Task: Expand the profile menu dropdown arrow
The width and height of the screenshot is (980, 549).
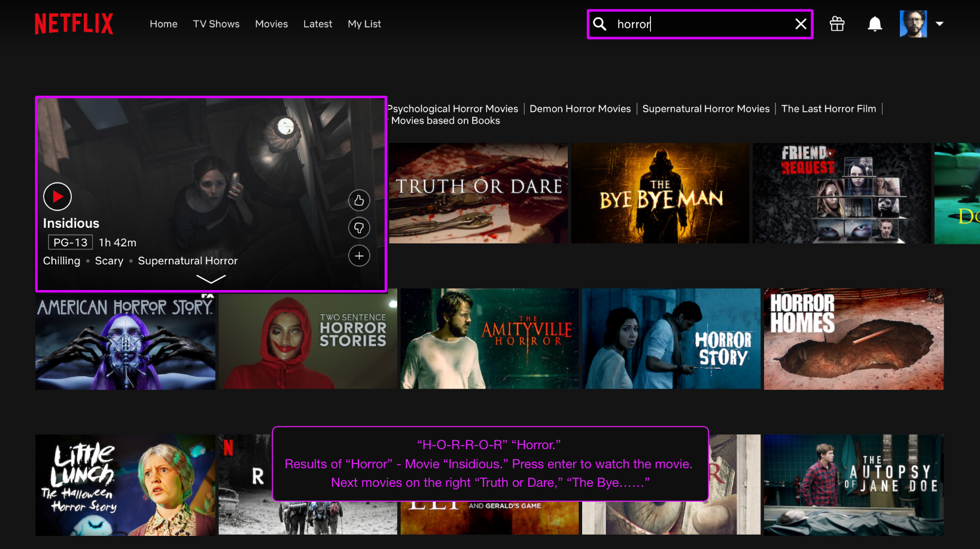Action: coord(939,24)
